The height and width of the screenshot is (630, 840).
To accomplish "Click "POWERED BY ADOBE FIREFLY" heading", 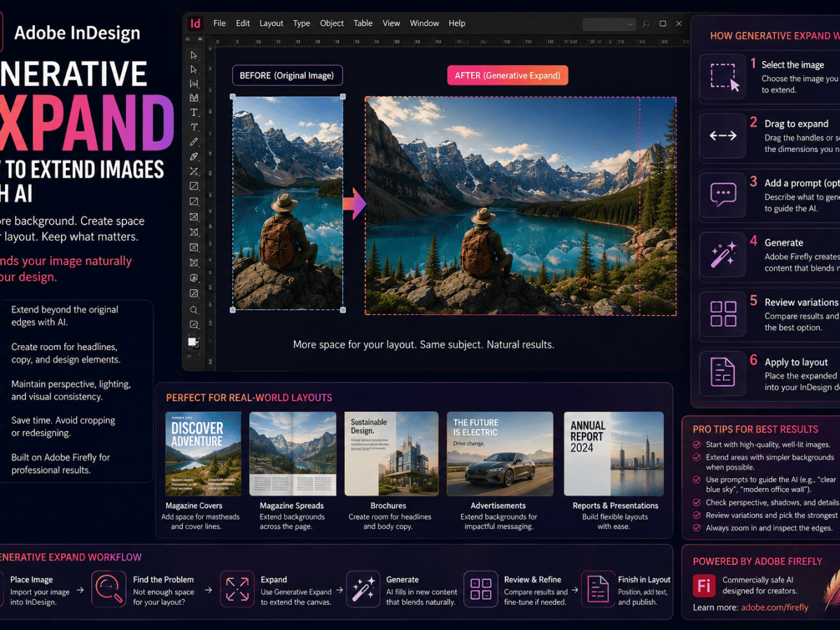I will click(x=757, y=561).
